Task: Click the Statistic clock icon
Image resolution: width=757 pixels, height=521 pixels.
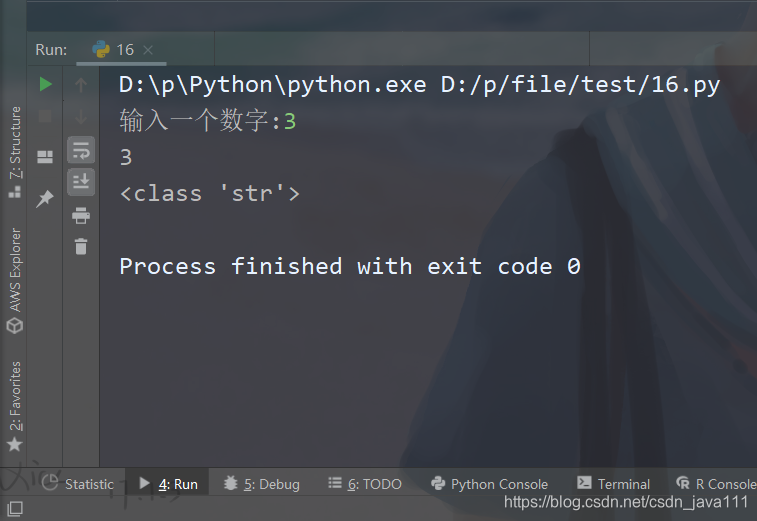Action: click(50, 483)
